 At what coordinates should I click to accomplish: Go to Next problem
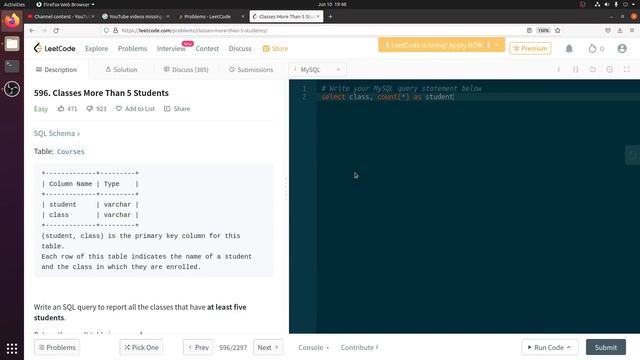point(268,347)
